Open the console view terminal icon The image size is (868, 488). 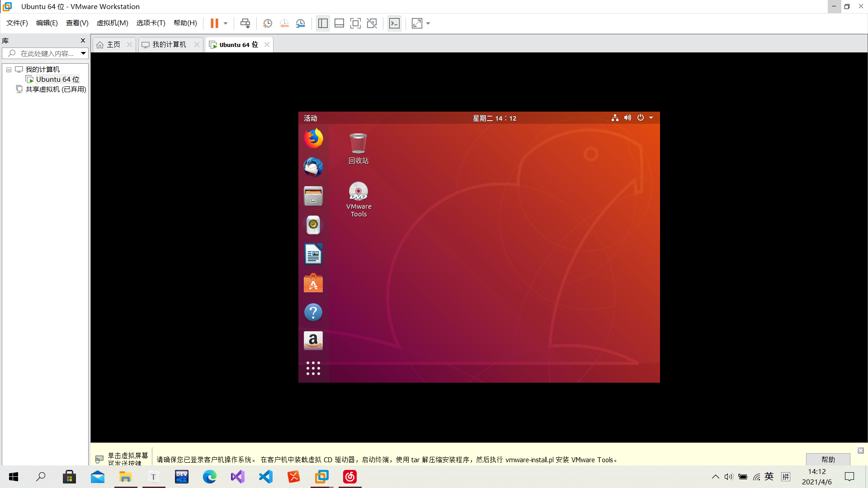tap(394, 23)
